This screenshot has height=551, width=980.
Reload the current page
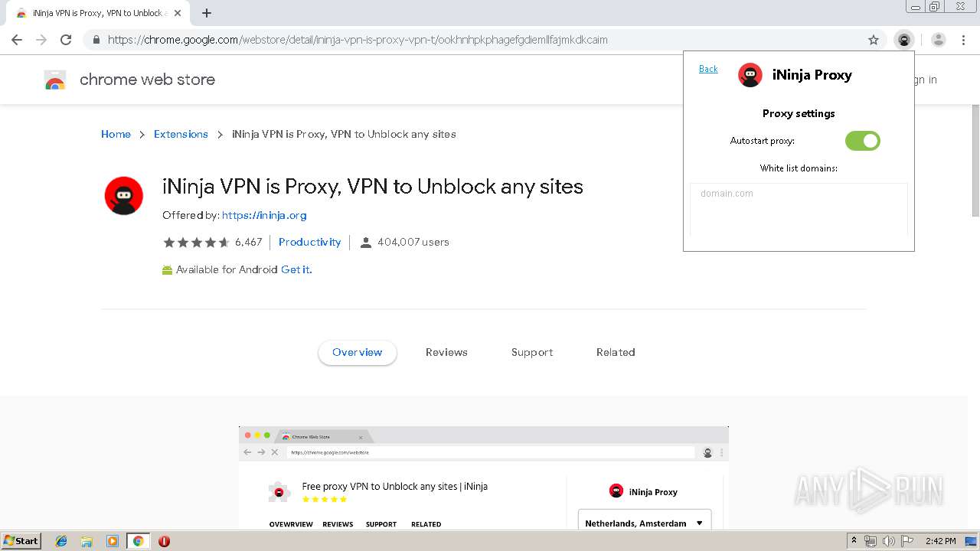tap(66, 40)
